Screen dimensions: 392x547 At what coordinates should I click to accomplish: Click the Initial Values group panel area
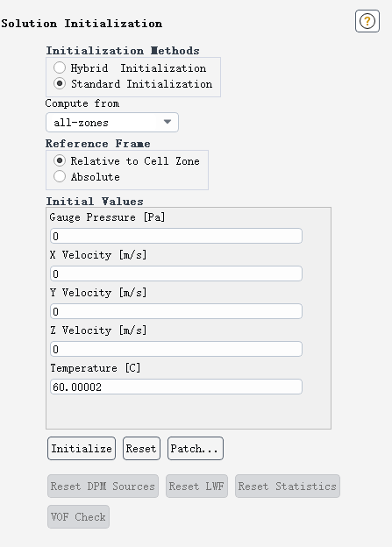[189, 318]
